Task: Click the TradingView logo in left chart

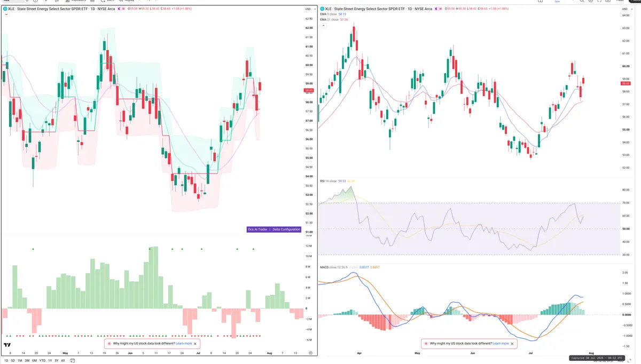Action: click(x=7, y=346)
